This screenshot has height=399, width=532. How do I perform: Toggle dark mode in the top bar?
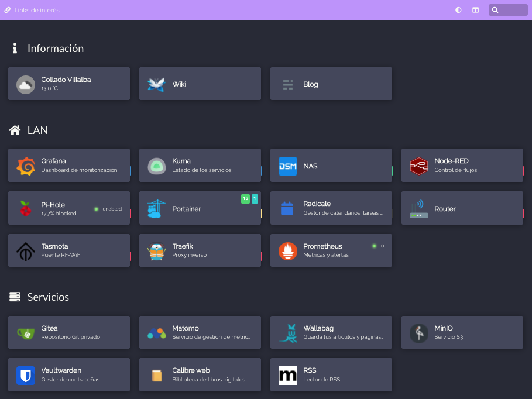(x=458, y=10)
